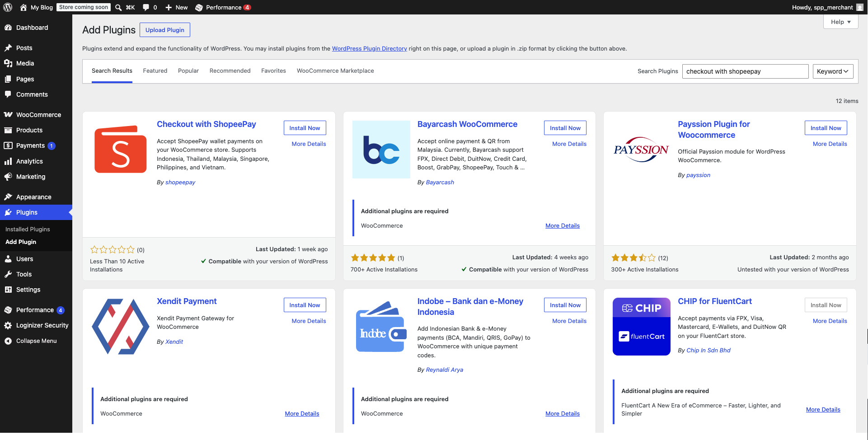Open the Checkout with ShopeePay title link
Viewport: 868px width, 440px height.
pyautogui.click(x=206, y=124)
